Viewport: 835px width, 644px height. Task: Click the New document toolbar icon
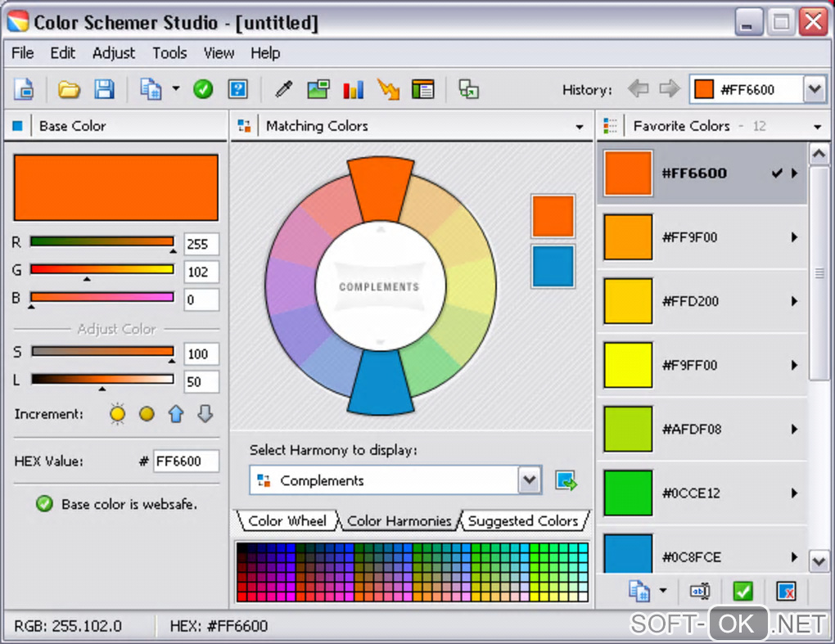[24, 89]
